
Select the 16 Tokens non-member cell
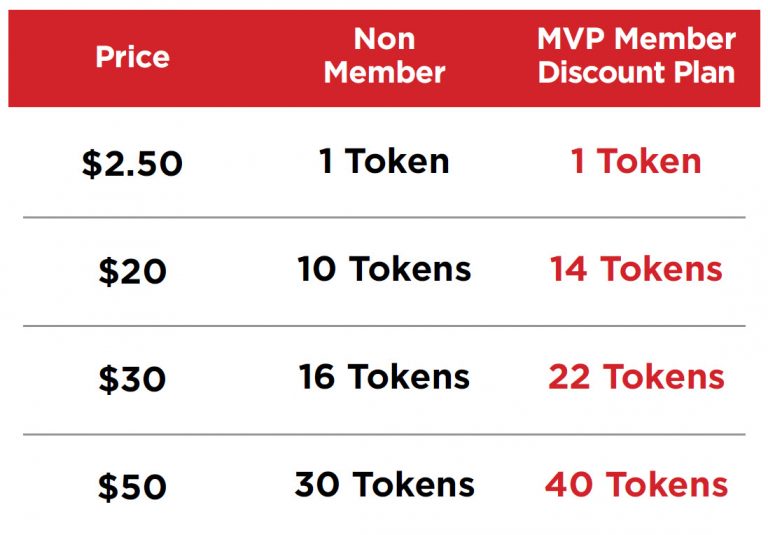coord(384,377)
